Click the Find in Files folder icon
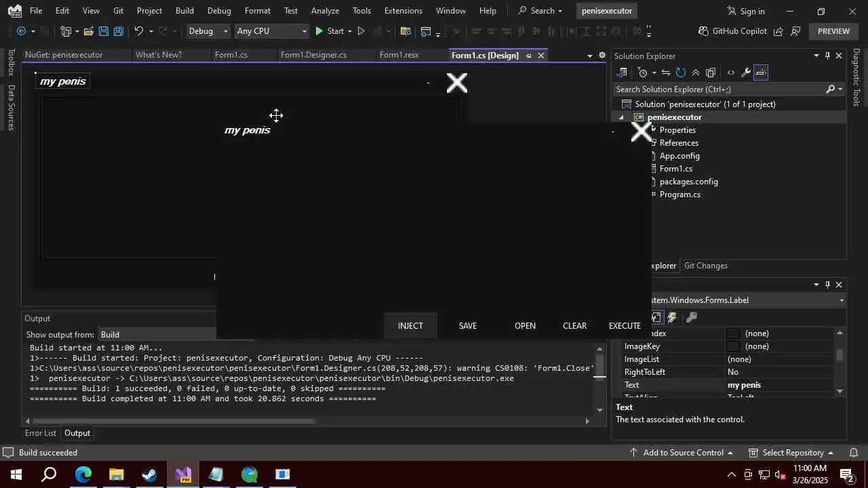This screenshot has height=488, width=868. pyautogui.click(x=406, y=31)
